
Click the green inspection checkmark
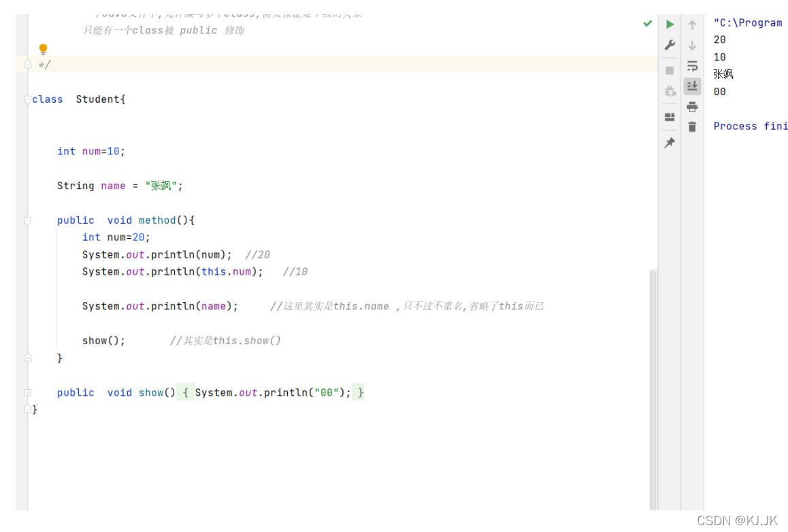click(x=647, y=24)
